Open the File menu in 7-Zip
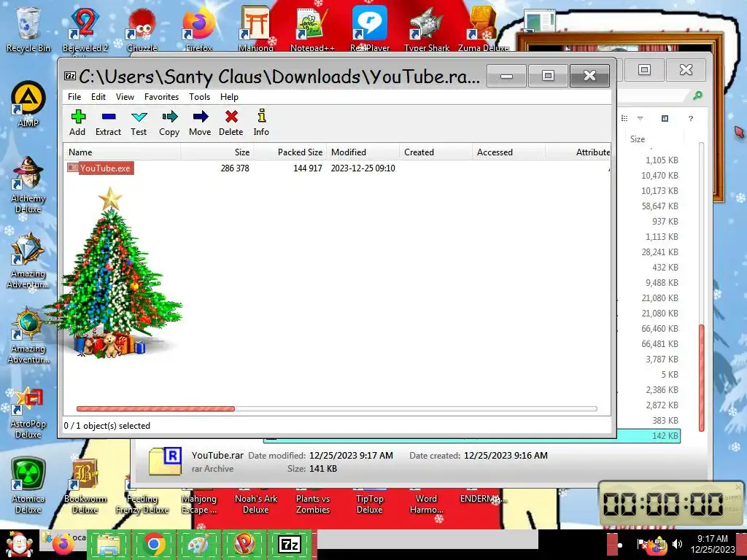Image resolution: width=747 pixels, height=560 pixels. point(74,97)
